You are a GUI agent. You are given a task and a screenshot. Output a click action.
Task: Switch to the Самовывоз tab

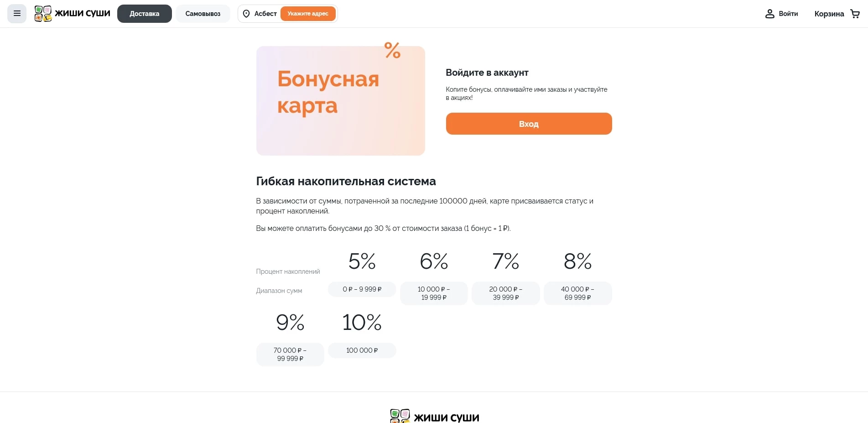tap(203, 14)
